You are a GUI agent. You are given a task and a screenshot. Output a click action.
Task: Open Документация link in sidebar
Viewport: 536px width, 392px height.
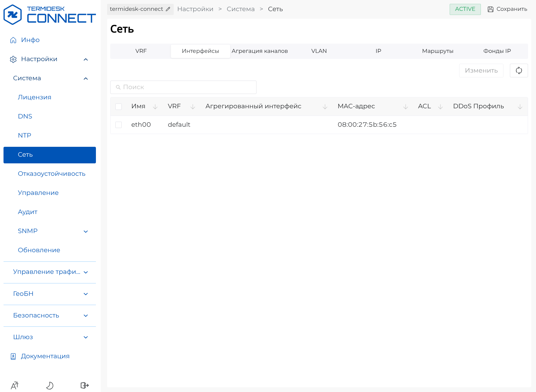(x=45, y=356)
